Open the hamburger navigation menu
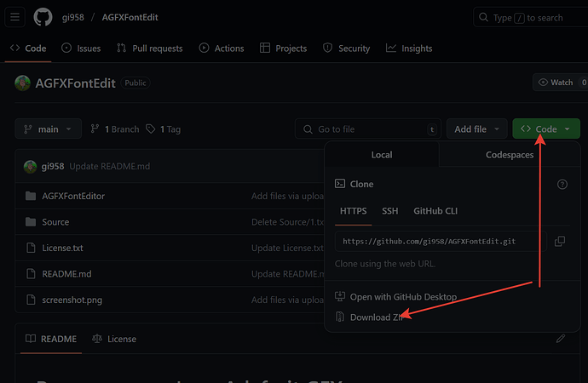This screenshot has height=383, width=588. coord(15,17)
